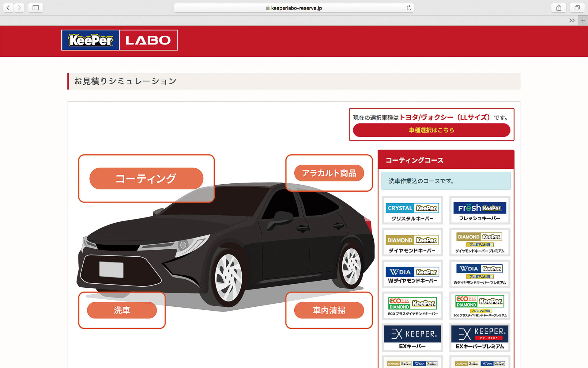Select the EX Keeper course
The width and height of the screenshot is (588, 368).
(x=412, y=337)
